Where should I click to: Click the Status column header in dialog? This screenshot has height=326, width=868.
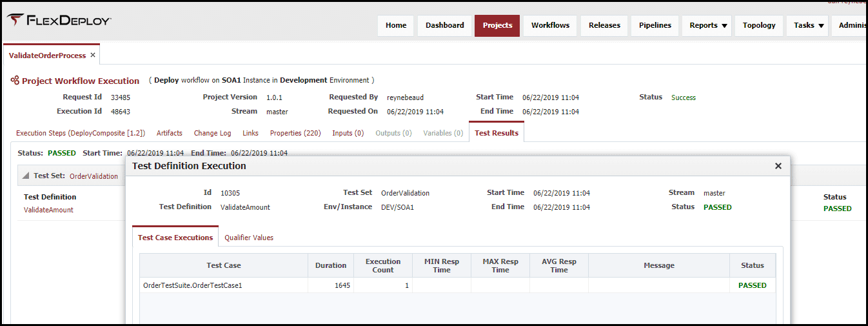click(x=753, y=265)
